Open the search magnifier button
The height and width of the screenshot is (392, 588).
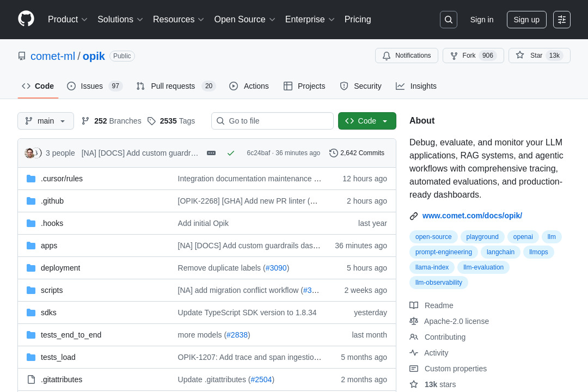(x=449, y=20)
